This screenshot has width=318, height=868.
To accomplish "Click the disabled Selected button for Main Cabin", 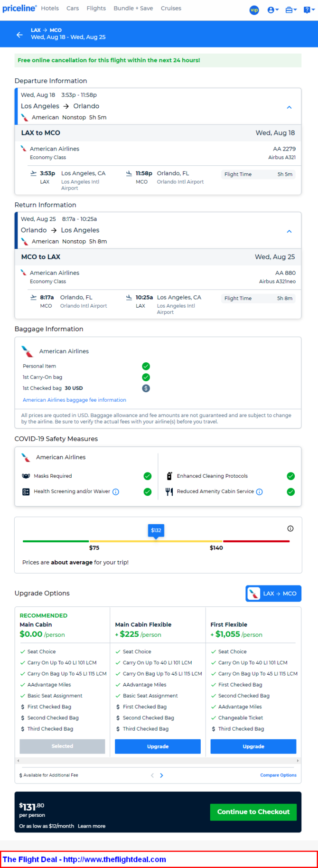I will 62,746.
